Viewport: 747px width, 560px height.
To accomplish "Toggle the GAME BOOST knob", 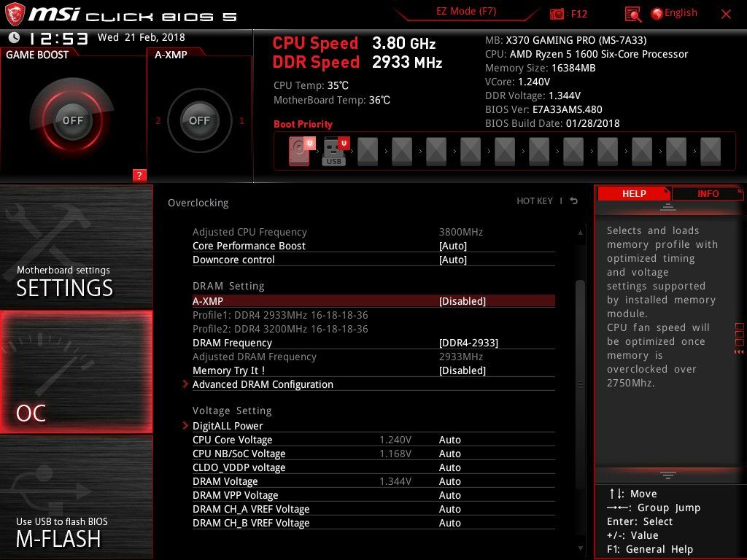I will click(72, 120).
